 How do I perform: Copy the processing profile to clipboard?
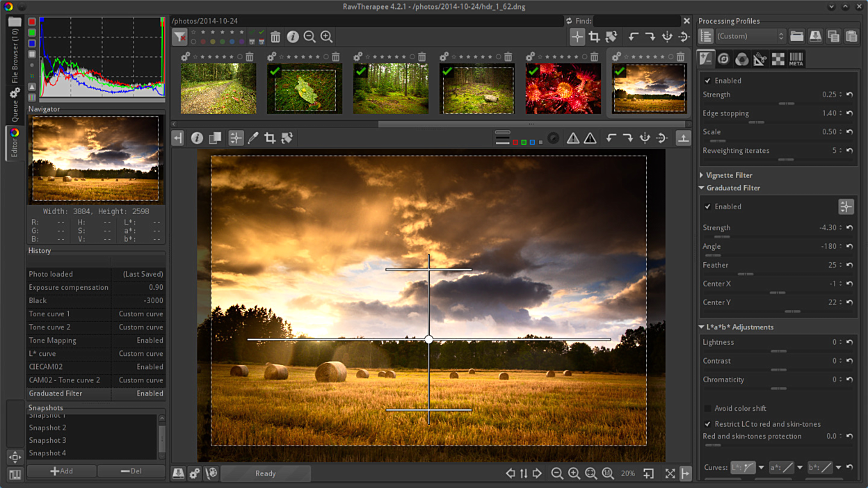click(833, 36)
